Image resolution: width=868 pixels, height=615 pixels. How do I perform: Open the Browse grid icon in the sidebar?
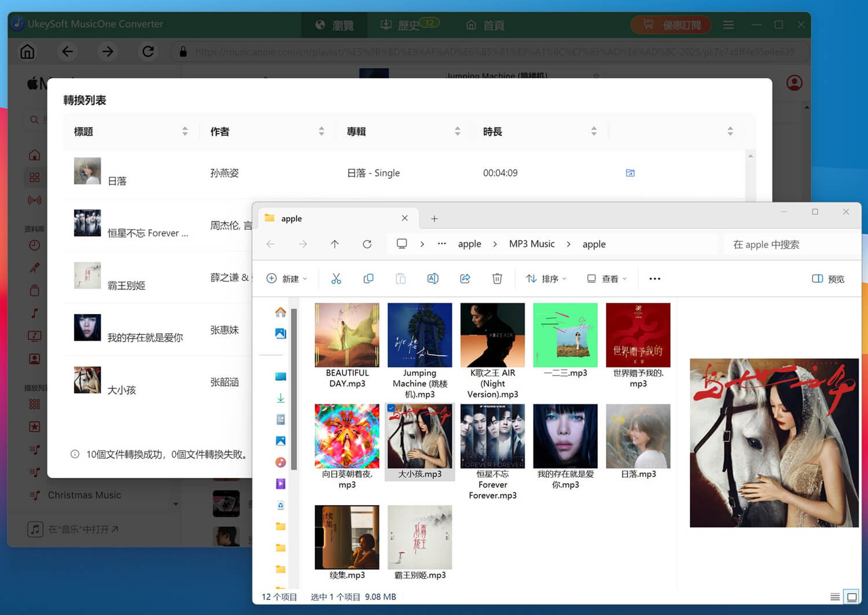pyautogui.click(x=35, y=177)
